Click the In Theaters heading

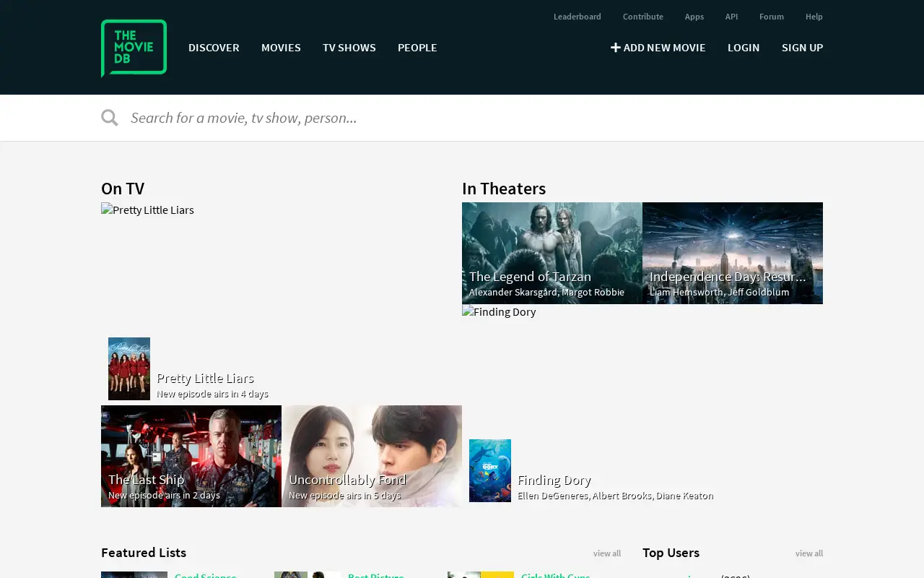coord(504,189)
